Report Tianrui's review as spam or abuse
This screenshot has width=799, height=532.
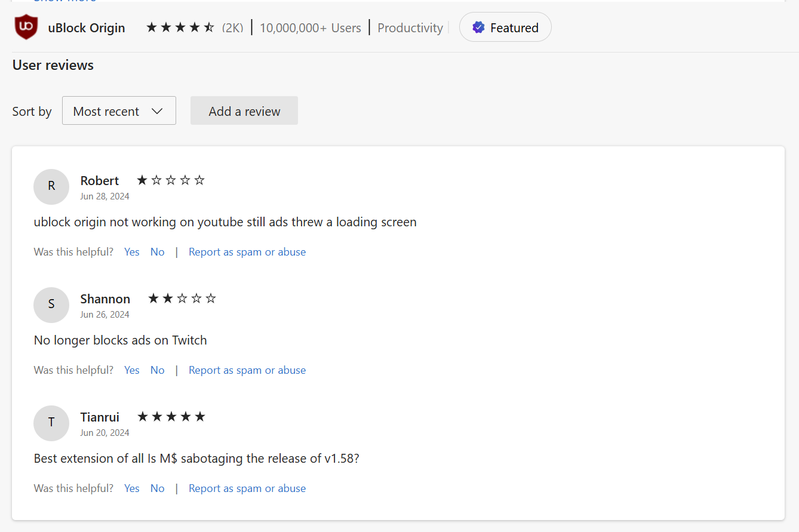[247, 488]
